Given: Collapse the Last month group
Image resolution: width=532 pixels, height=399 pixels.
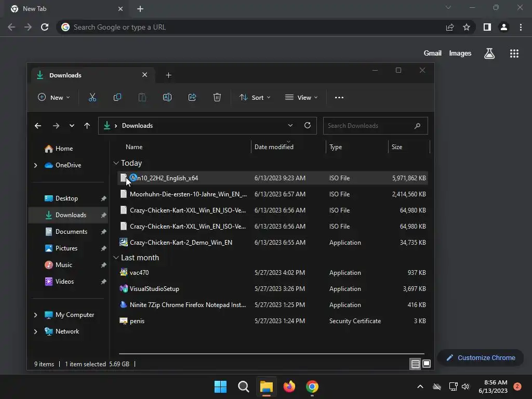Looking at the screenshot, I should (116, 258).
